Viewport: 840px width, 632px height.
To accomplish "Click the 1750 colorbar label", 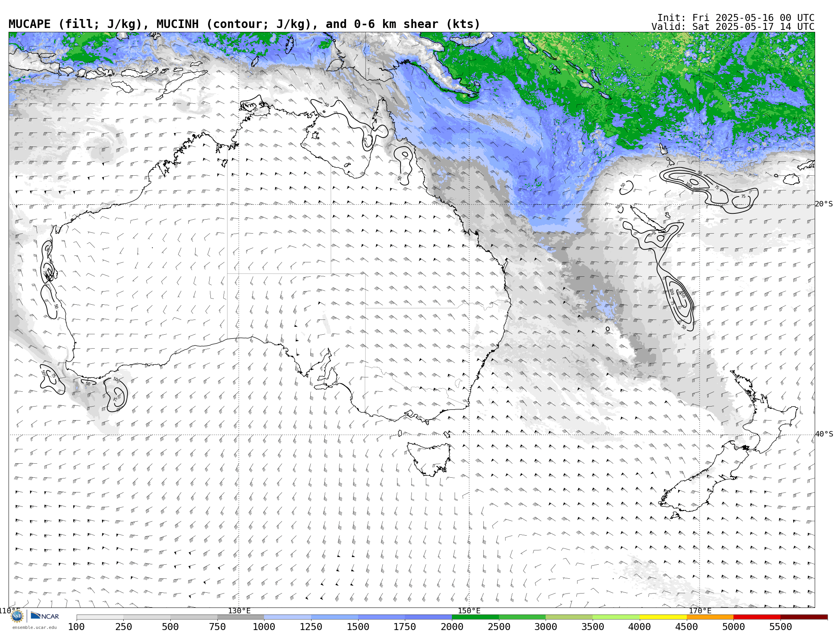I will (405, 627).
